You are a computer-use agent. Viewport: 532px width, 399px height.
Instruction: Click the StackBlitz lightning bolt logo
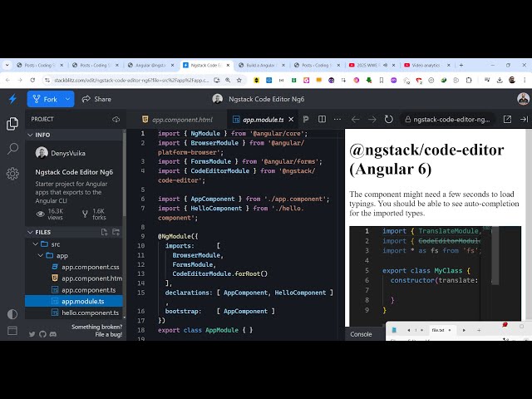pyautogui.click(x=12, y=99)
